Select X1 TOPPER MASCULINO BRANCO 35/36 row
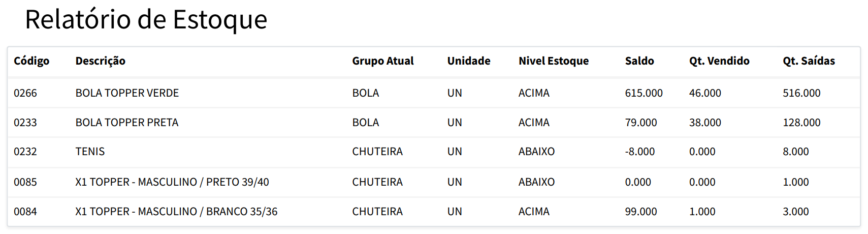 coord(176,212)
